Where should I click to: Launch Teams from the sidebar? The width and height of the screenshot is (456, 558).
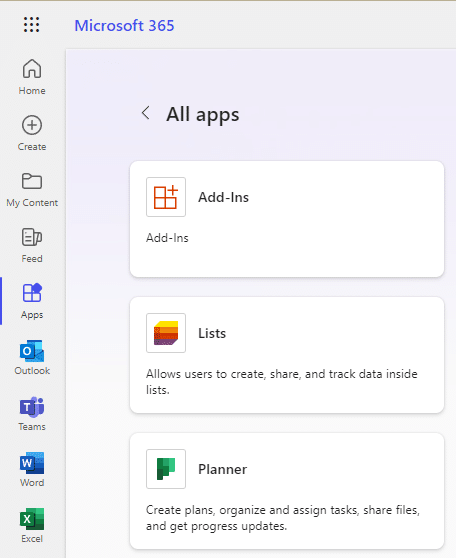(32, 413)
